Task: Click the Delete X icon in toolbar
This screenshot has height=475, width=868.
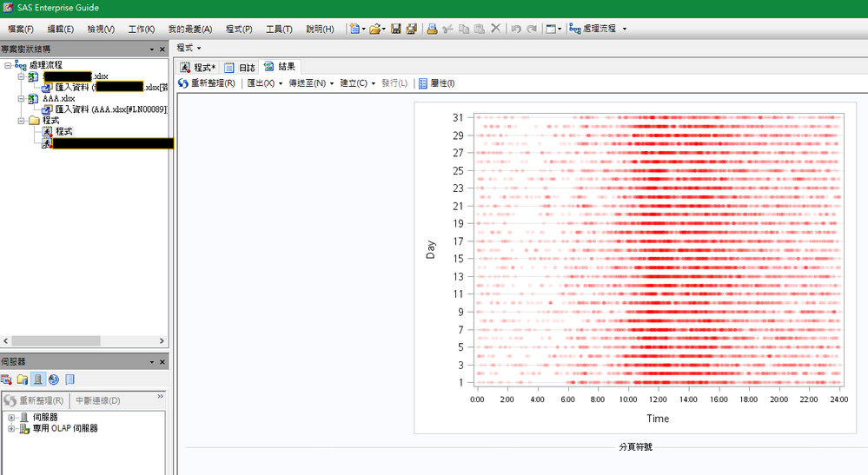Action: pos(496,28)
